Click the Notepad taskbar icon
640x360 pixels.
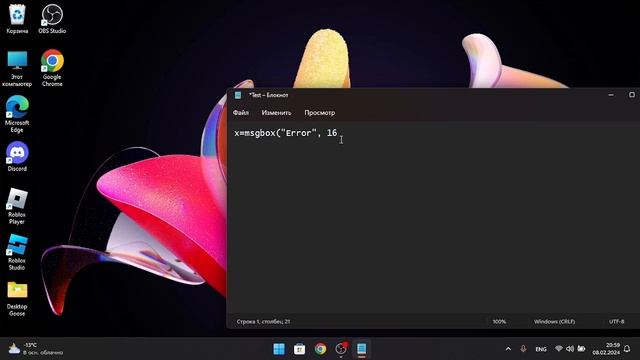(x=362, y=349)
